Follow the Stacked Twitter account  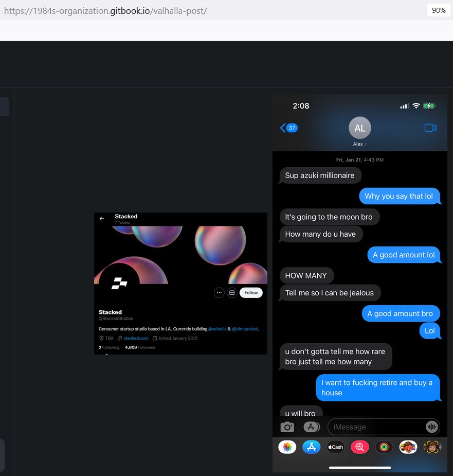pyautogui.click(x=251, y=293)
